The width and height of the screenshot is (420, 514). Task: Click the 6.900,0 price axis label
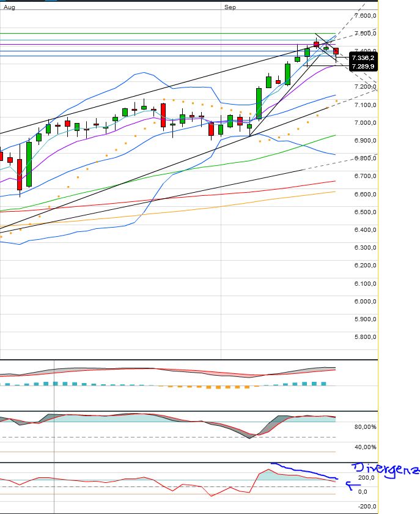coord(366,140)
